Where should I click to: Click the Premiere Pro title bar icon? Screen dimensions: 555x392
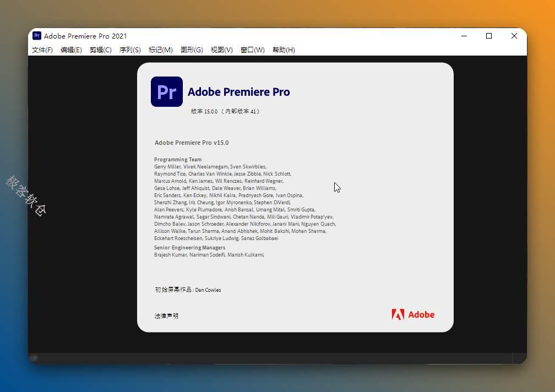pos(37,36)
